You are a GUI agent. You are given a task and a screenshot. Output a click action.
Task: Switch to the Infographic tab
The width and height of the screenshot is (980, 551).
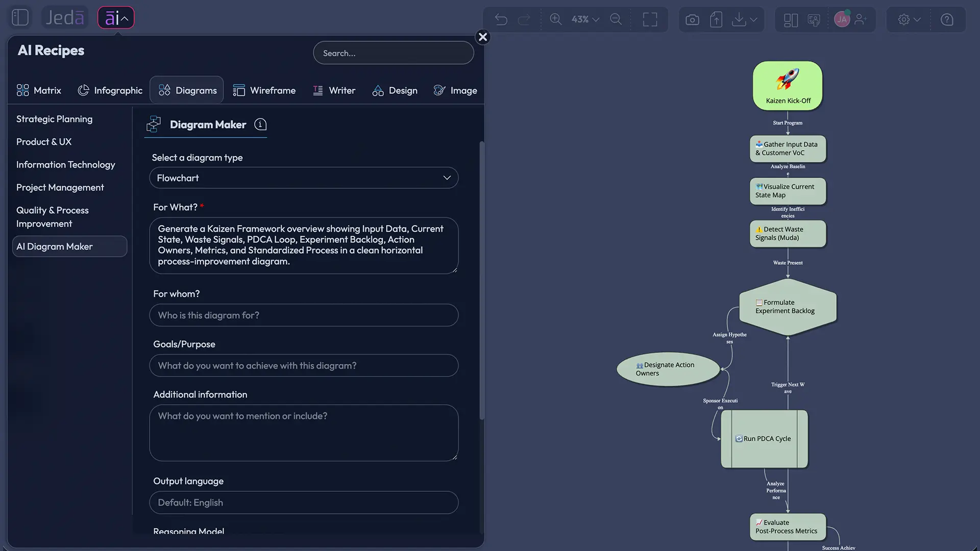click(x=110, y=90)
